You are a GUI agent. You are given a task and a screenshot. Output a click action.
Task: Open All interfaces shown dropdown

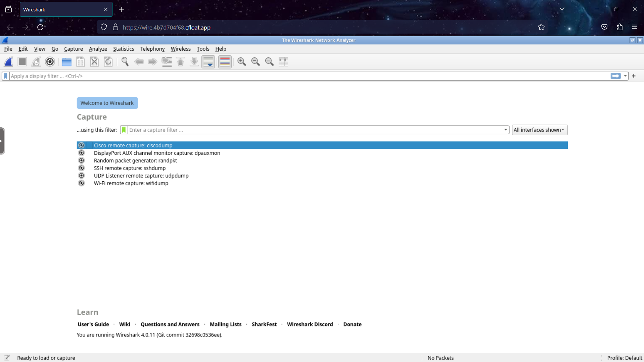[540, 130]
